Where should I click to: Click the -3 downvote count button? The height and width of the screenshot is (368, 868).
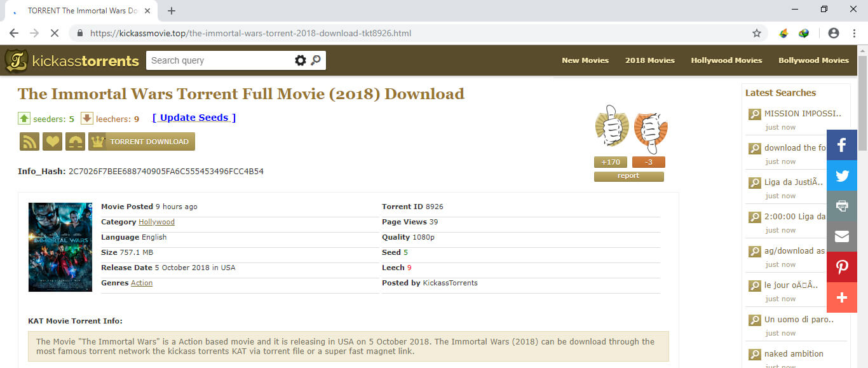(649, 162)
